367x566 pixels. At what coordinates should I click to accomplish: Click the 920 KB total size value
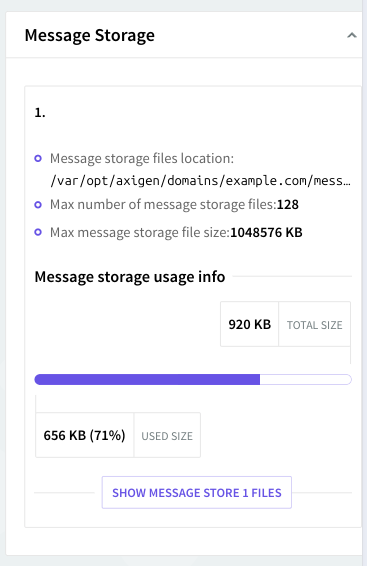(x=249, y=324)
